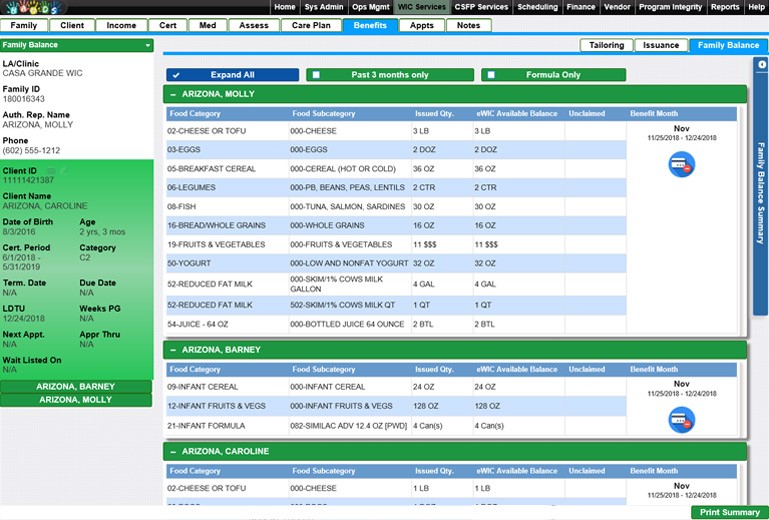The width and height of the screenshot is (769, 520).
Task: Select client ARIZONA, MOLLY in sidebar
Action: (76, 400)
